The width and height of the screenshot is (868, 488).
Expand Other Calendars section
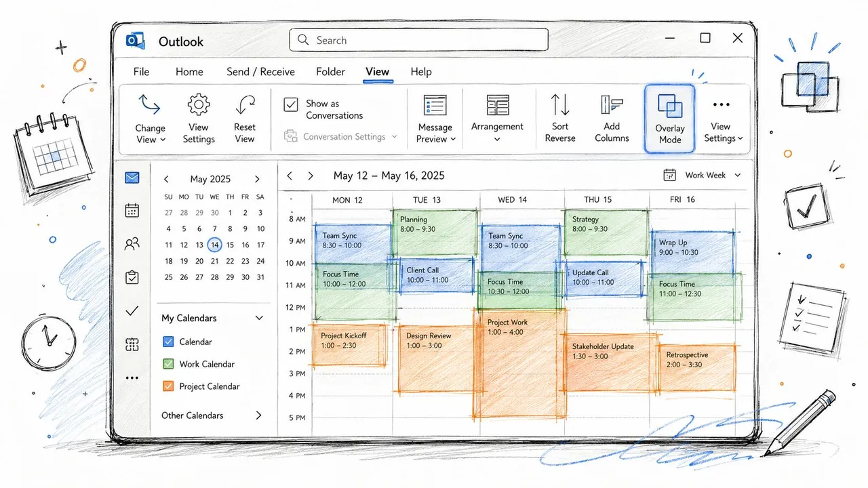pyautogui.click(x=258, y=415)
